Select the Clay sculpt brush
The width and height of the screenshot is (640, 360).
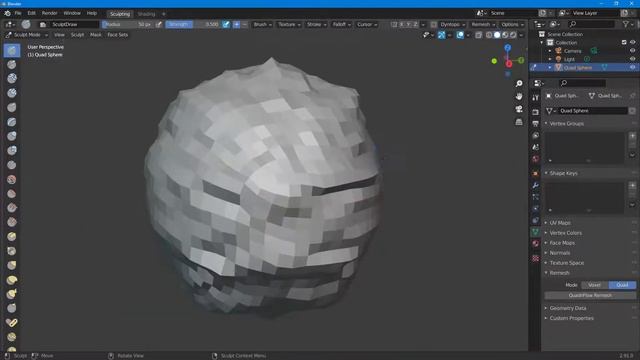tap(12, 79)
